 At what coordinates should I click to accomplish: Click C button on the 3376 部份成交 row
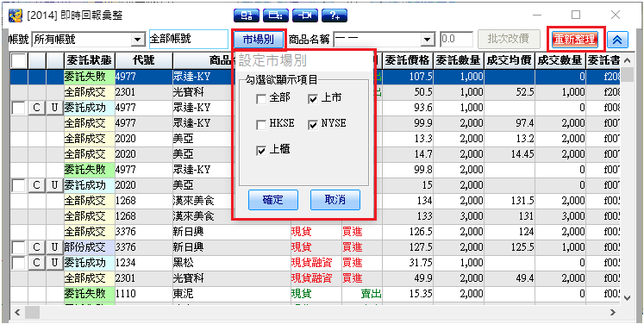(36, 247)
